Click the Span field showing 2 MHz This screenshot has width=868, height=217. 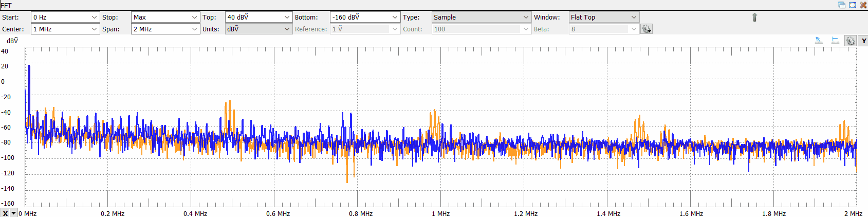(x=161, y=29)
